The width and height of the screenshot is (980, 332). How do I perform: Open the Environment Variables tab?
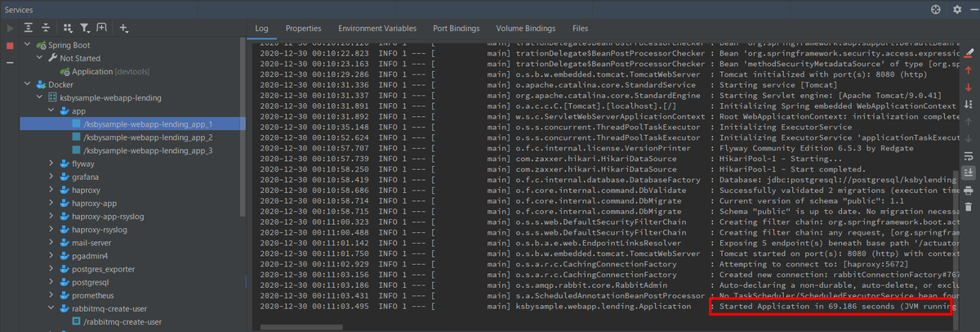pyautogui.click(x=376, y=28)
